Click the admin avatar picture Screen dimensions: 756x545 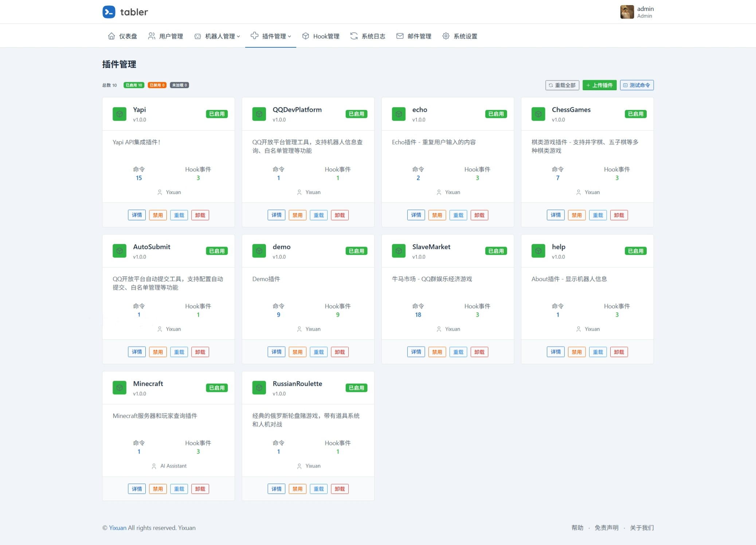point(627,12)
